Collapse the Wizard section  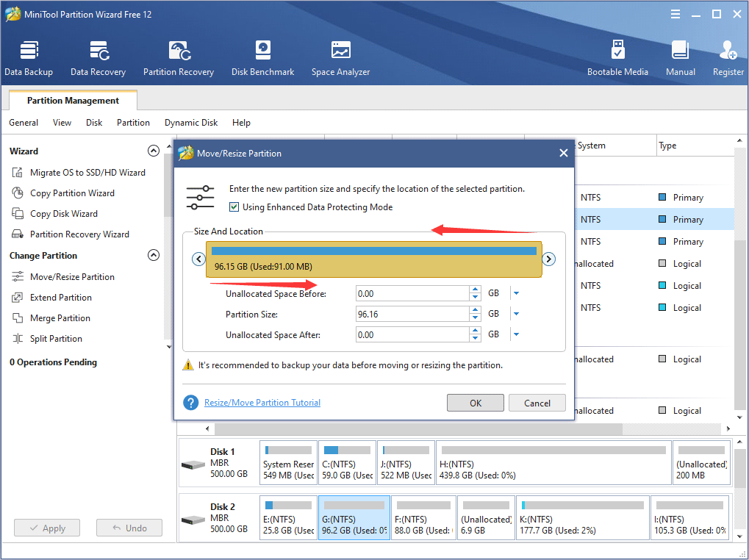(x=154, y=151)
